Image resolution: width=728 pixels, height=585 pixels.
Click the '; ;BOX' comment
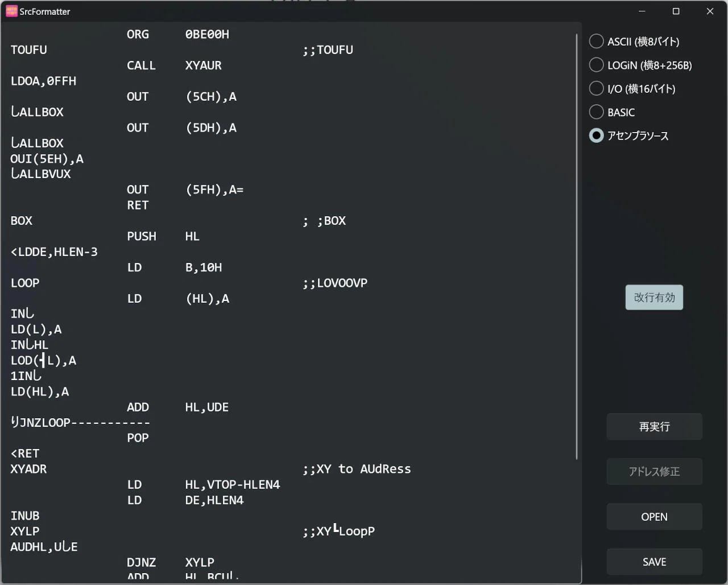click(x=324, y=221)
